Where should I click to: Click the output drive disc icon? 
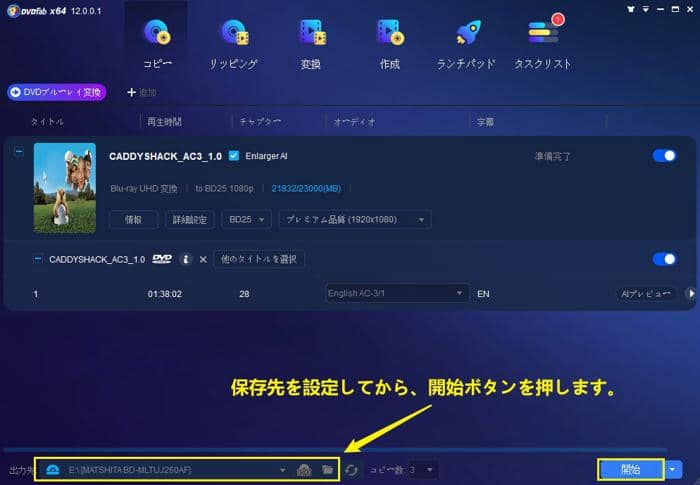click(53, 470)
